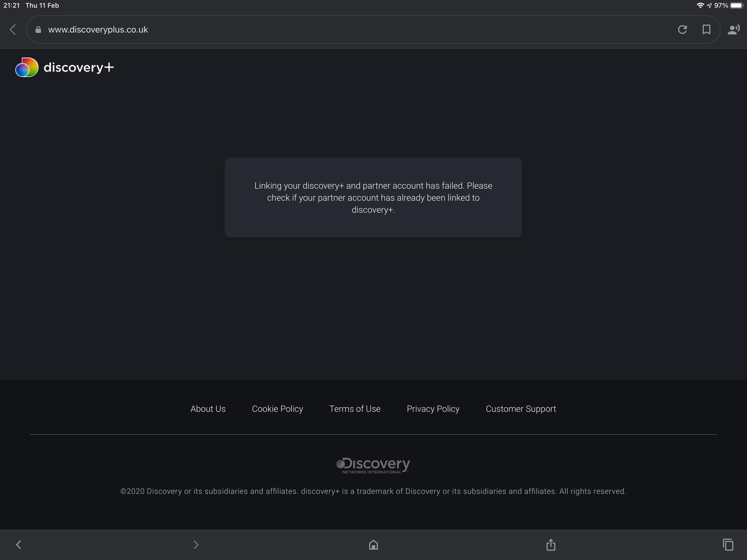Click Discovery Networks International footer logo
The image size is (747, 560).
[x=373, y=465]
